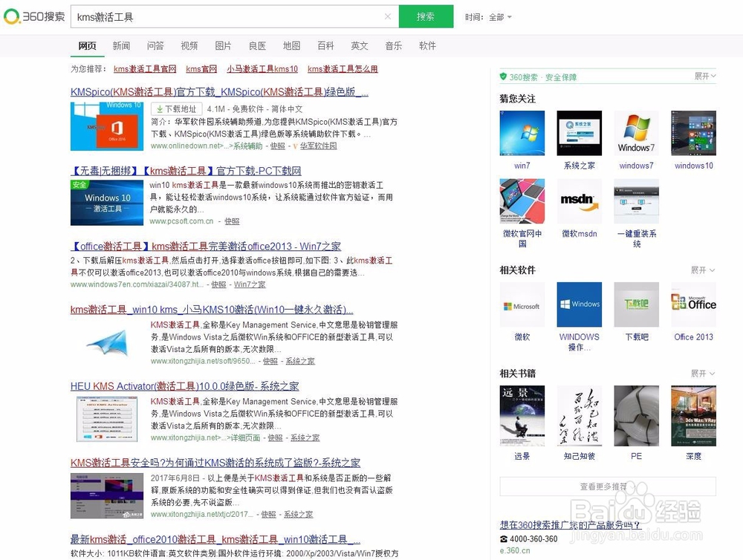
Task: Open windows10 thumbnail in 猜您关注
Action: pyautogui.click(x=694, y=133)
